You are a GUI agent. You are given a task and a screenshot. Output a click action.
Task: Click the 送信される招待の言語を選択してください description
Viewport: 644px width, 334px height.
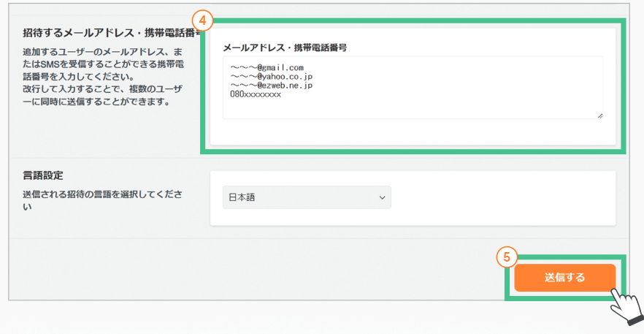[103, 200]
